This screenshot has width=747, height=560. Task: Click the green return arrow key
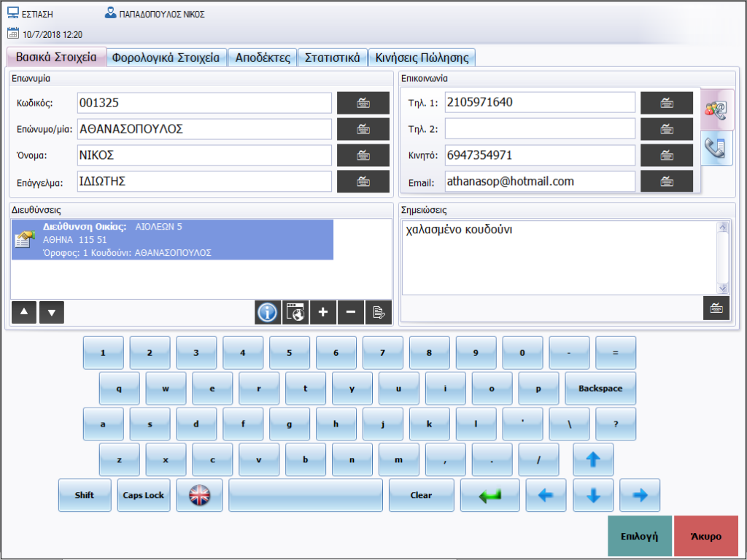click(489, 495)
